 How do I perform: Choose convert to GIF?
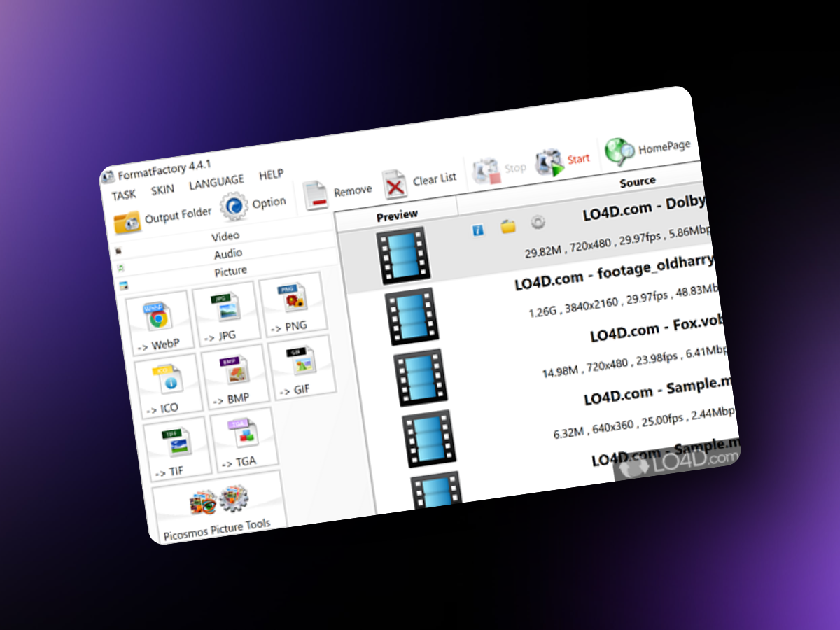click(301, 367)
